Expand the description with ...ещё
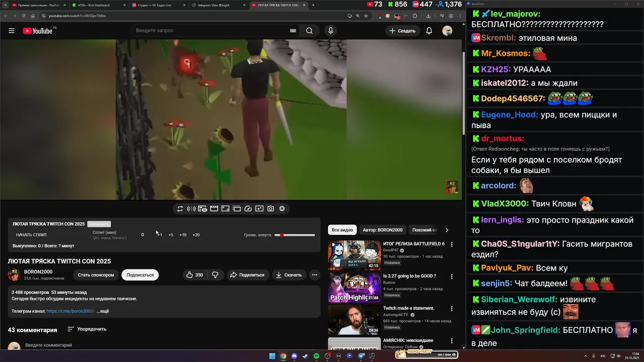Image resolution: width=644 pixels, height=362 pixels. (x=103, y=311)
